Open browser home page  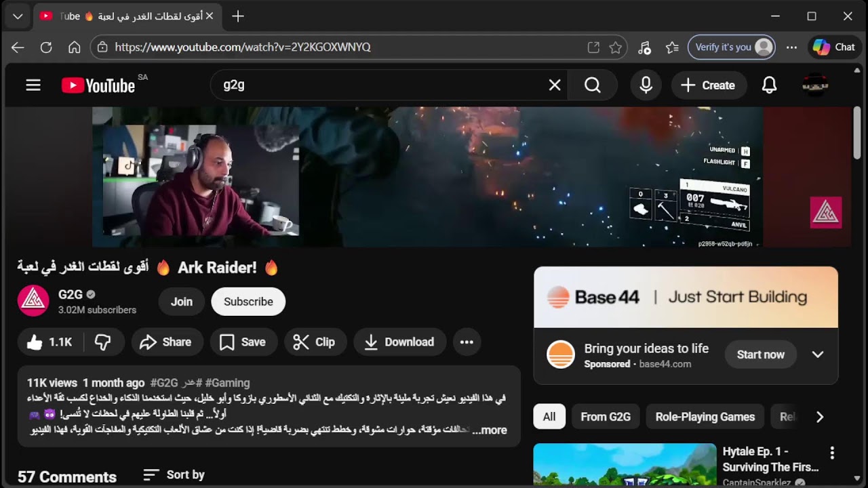click(75, 47)
